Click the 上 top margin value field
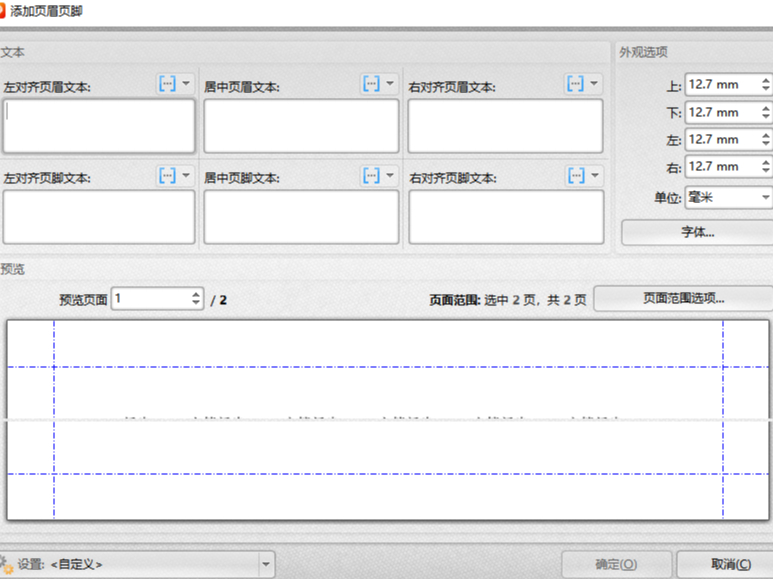Viewport: 773px width, 579px height. [722, 84]
